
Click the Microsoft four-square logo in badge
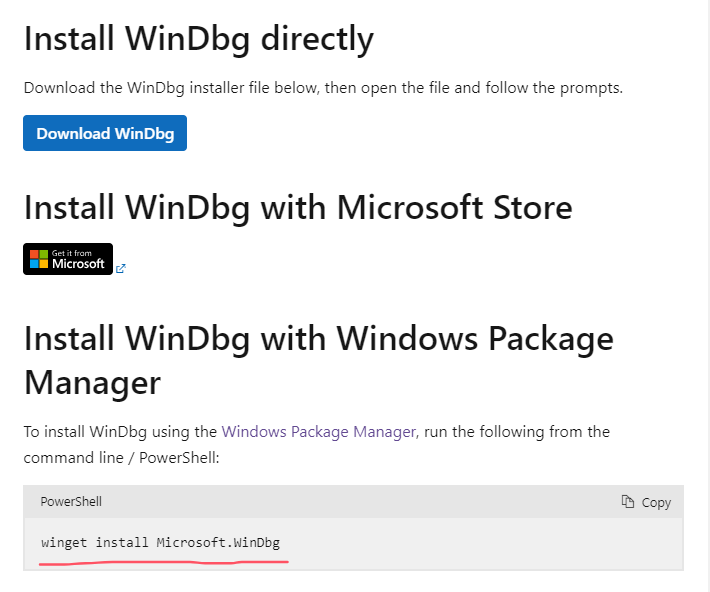[39, 259]
